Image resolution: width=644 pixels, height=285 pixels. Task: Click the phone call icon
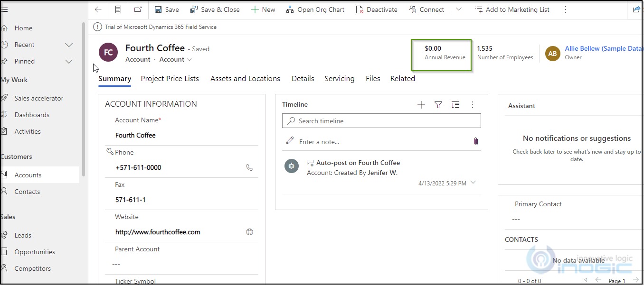[x=249, y=167]
